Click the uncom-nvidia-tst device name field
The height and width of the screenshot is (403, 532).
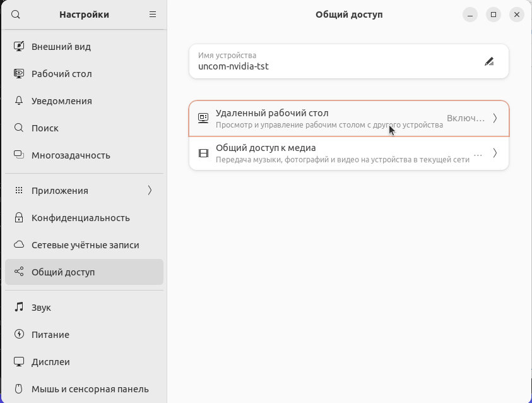[349, 61]
